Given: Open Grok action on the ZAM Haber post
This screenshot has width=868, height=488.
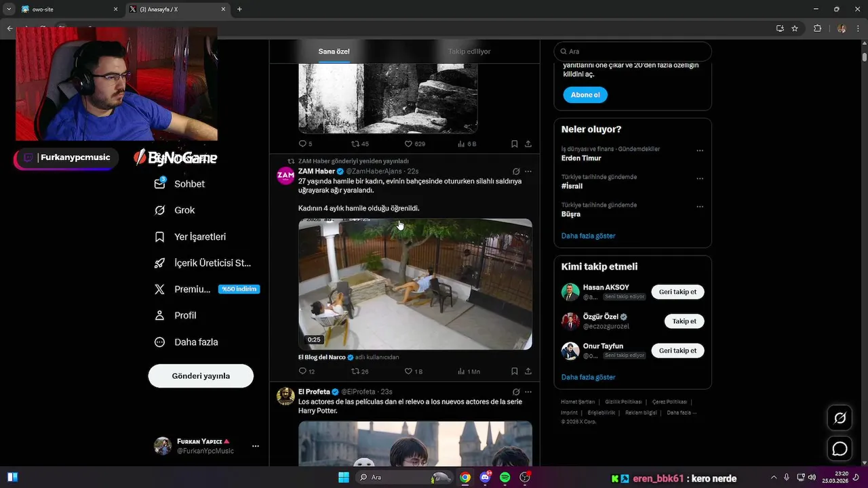Looking at the screenshot, I should point(516,171).
